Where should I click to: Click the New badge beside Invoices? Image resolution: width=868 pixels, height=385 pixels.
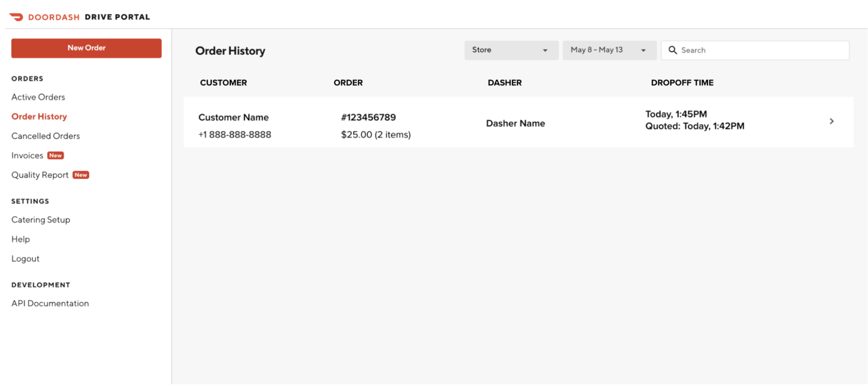[x=56, y=156]
